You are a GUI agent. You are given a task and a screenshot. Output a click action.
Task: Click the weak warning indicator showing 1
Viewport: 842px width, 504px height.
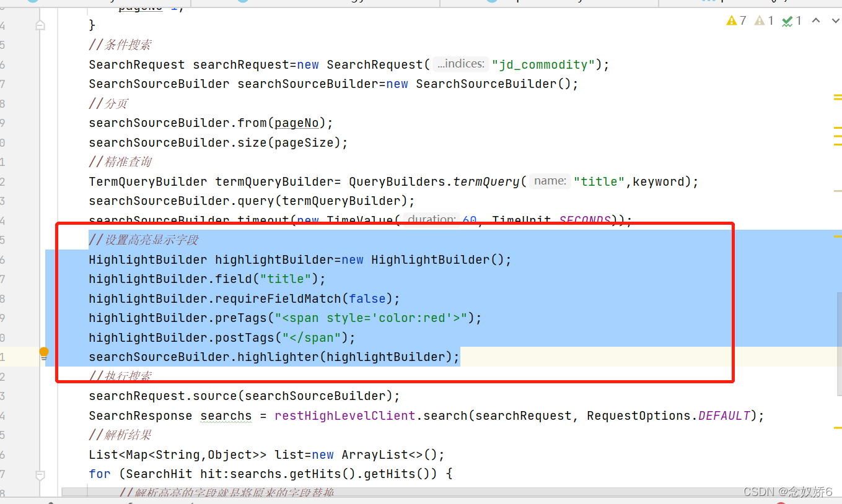tap(765, 21)
